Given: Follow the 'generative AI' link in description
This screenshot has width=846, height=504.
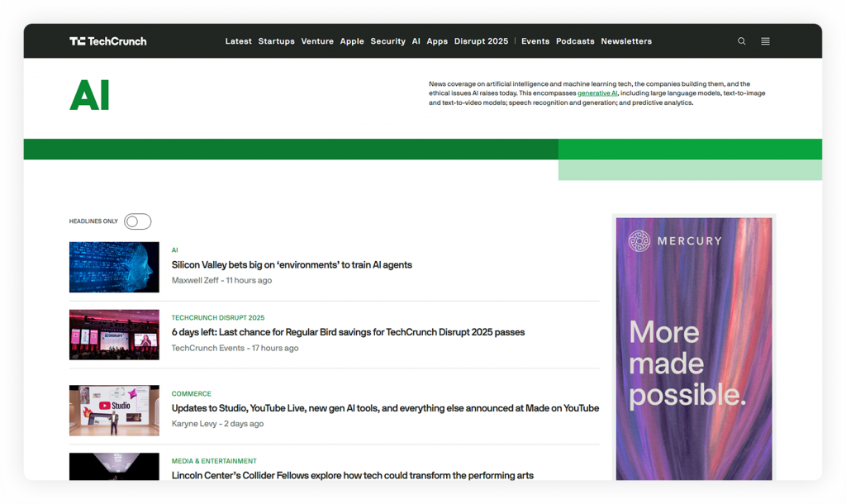Looking at the screenshot, I should [x=597, y=93].
